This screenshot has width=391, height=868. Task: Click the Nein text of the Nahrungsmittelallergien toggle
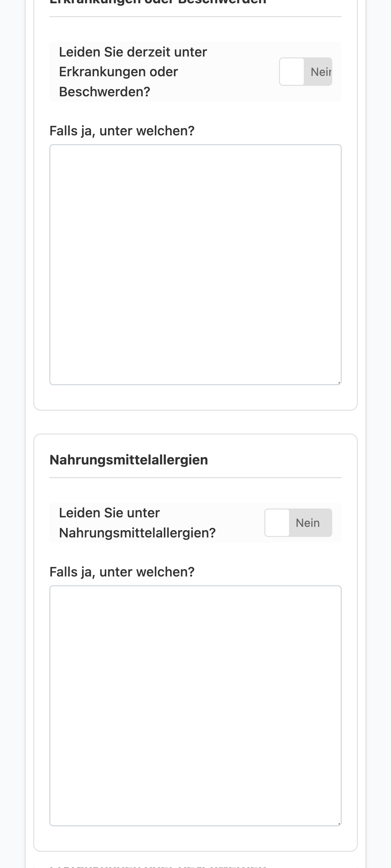(308, 523)
